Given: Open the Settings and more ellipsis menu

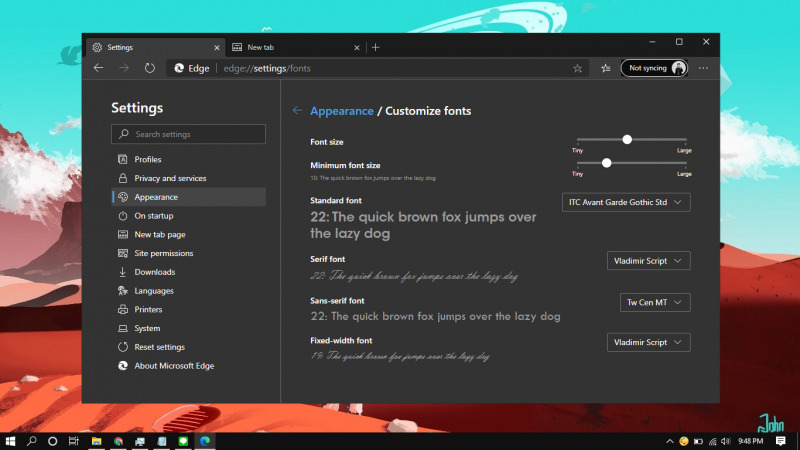Looking at the screenshot, I should pyautogui.click(x=703, y=68).
